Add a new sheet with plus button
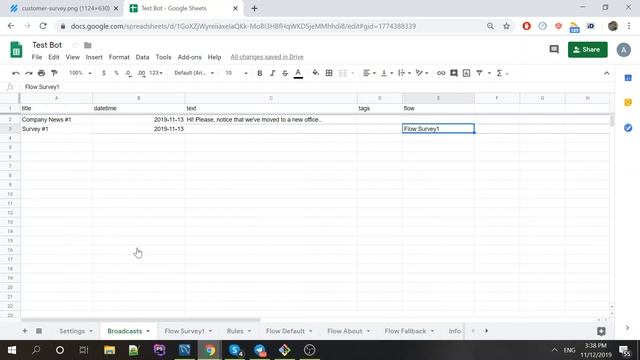 (25, 331)
